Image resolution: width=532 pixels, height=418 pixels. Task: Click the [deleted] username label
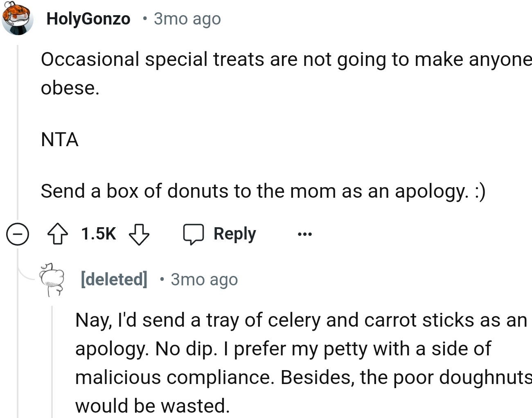pos(114,279)
